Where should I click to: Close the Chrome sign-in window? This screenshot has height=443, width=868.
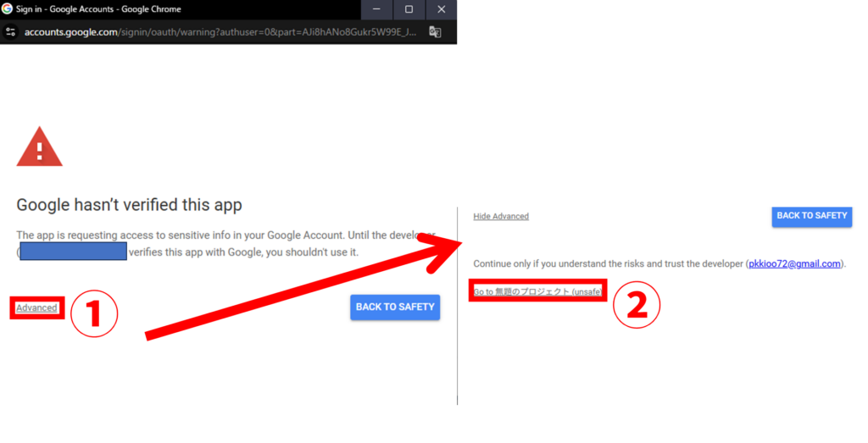point(441,9)
